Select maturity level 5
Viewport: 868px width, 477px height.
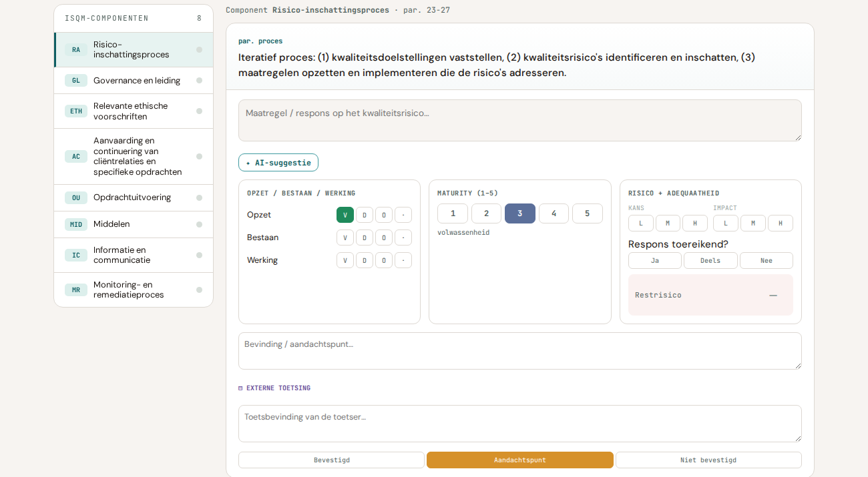pos(588,213)
